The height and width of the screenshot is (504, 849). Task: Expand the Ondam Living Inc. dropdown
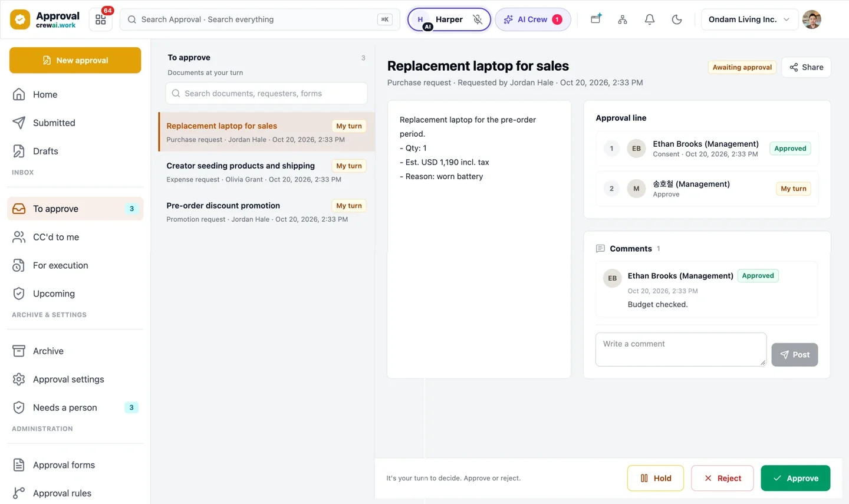pos(749,19)
